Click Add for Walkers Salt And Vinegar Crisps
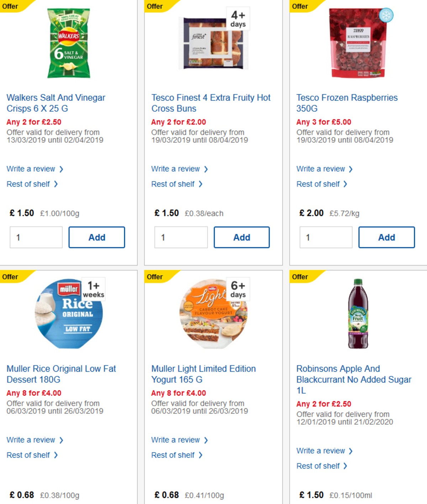This screenshot has height=504, width=427. pos(96,237)
